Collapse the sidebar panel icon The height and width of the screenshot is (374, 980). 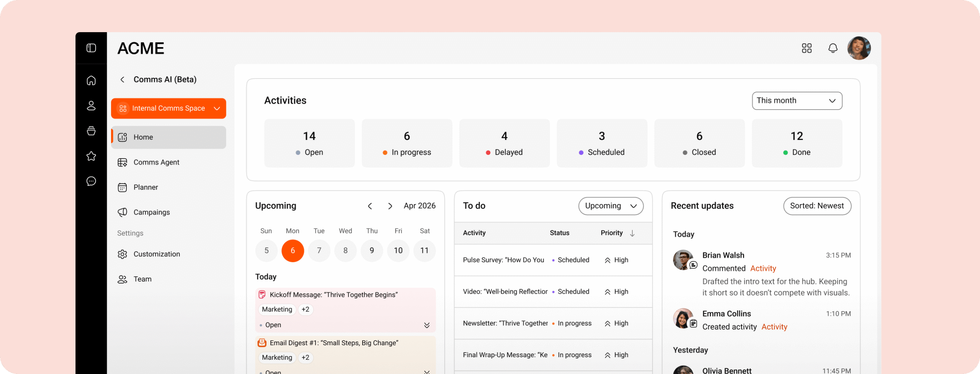91,48
